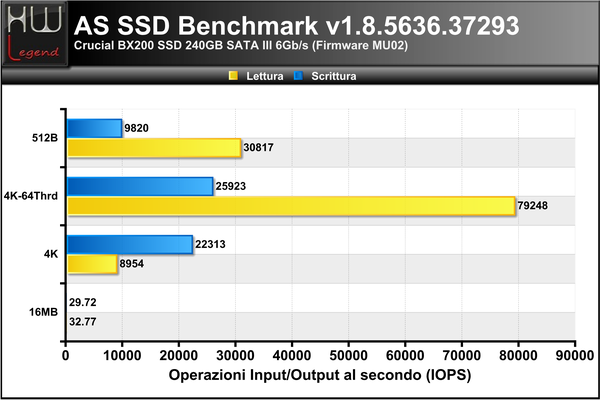Click the 0 tick on the x-axis
This screenshot has height=400, width=600.
pos(65,356)
